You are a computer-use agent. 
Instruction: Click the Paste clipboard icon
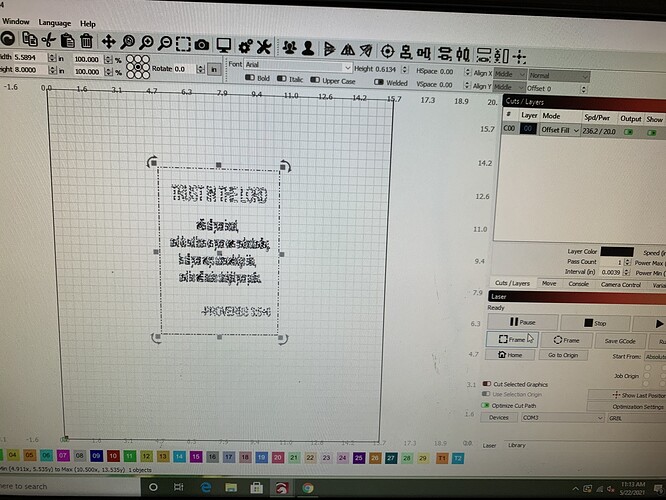pos(68,41)
